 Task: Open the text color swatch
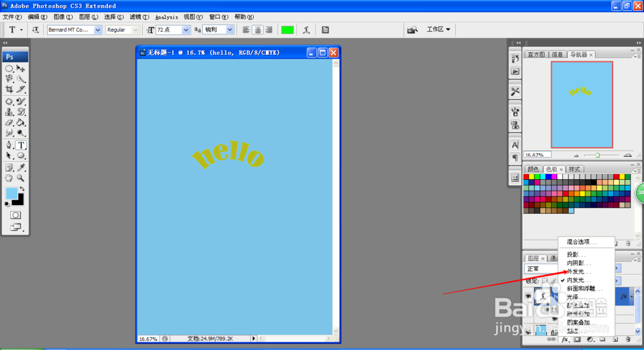click(x=287, y=30)
